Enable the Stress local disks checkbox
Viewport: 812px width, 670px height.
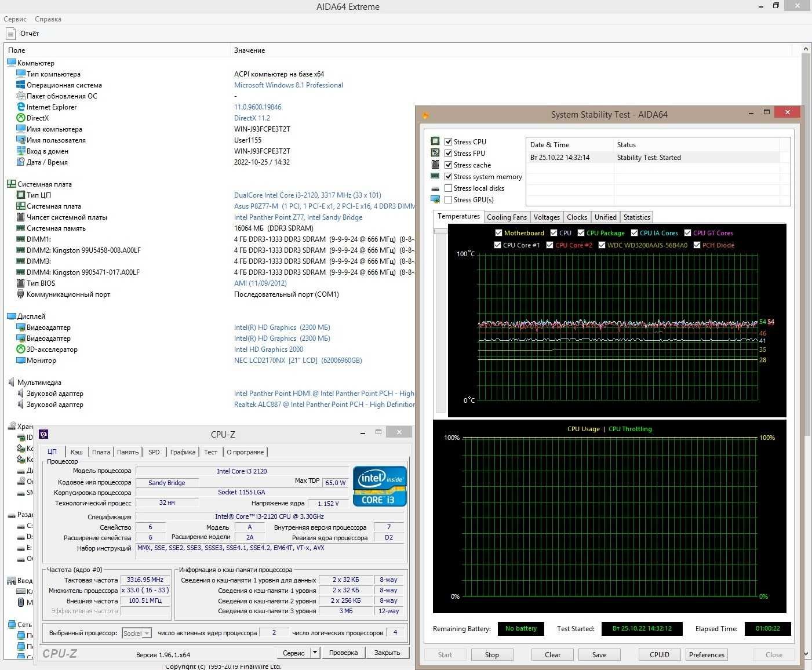(x=448, y=188)
